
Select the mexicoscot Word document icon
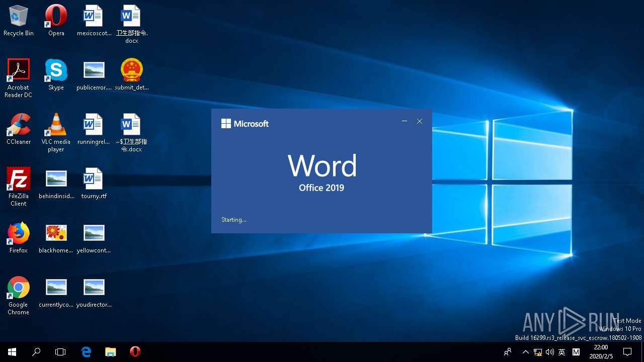(94, 21)
